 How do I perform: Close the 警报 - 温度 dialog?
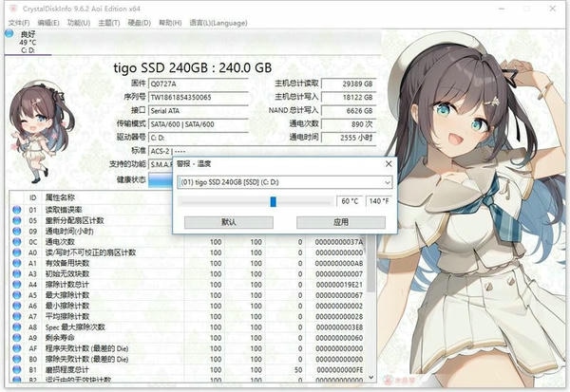[389, 164]
